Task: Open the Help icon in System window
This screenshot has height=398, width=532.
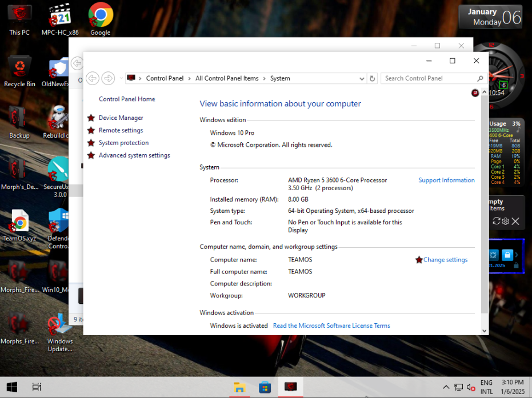Action: click(x=475, y=93)
